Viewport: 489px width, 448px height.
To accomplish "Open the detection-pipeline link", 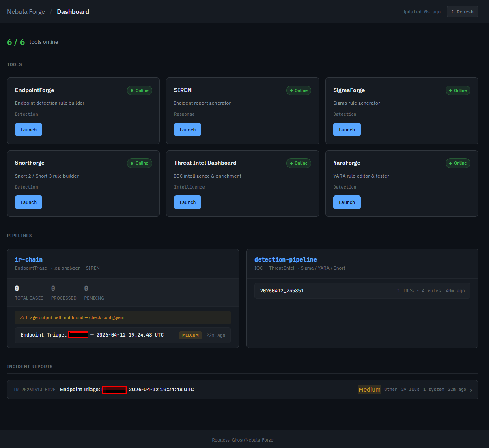I will tap(286, 259).
